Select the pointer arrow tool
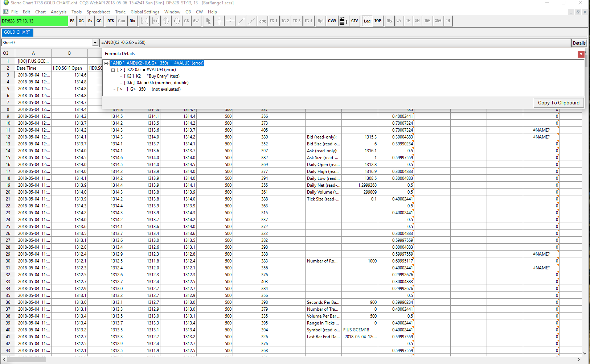Screen dimensions: 590x364 click(x=208, y=21)
